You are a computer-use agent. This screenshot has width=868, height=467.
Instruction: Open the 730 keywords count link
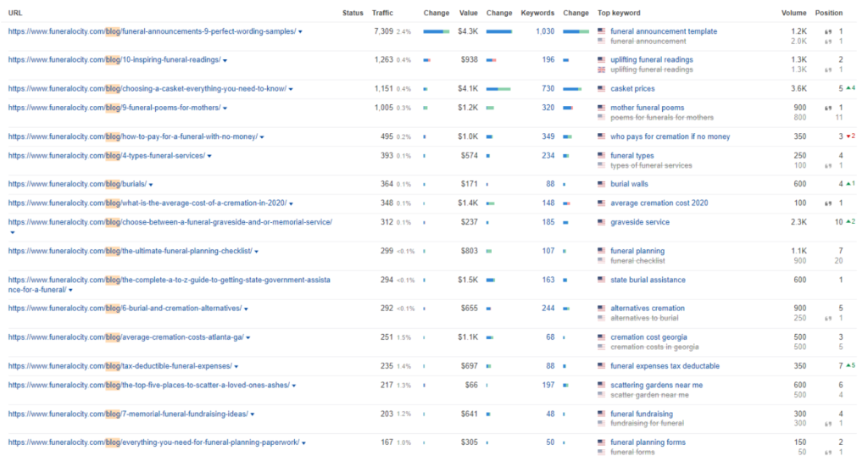coord(548,88)
